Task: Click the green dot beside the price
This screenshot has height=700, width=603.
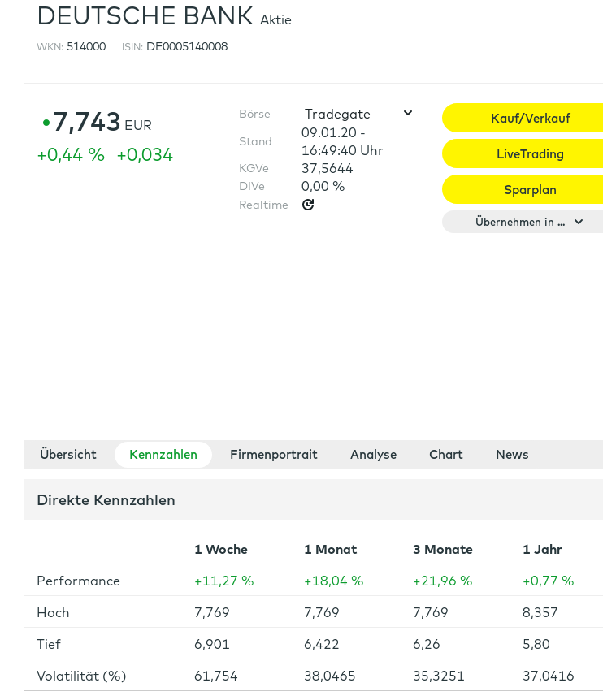Action: click(46, 123)
